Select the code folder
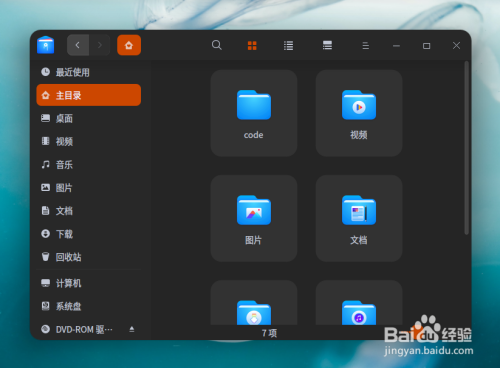Image resolution: width=500 pixels, height=368 pixels. point(254,113)
